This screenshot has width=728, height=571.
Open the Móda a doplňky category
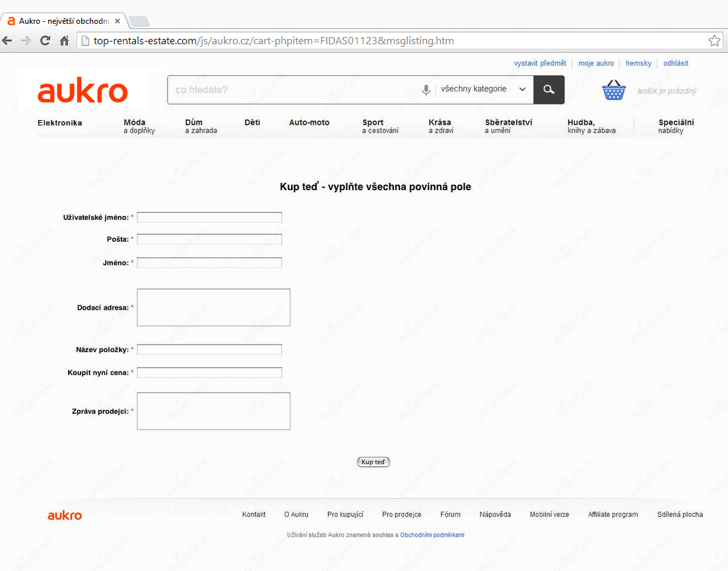139,126
